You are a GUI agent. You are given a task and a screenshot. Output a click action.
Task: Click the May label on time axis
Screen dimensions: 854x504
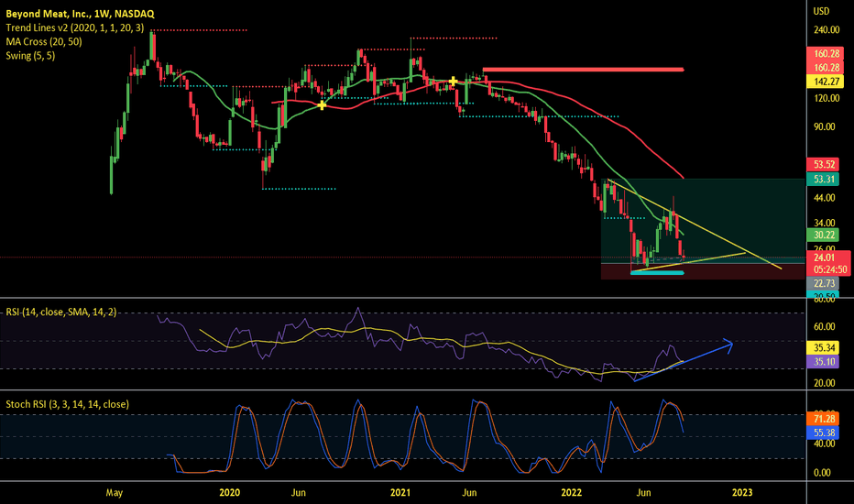point(114,493)
